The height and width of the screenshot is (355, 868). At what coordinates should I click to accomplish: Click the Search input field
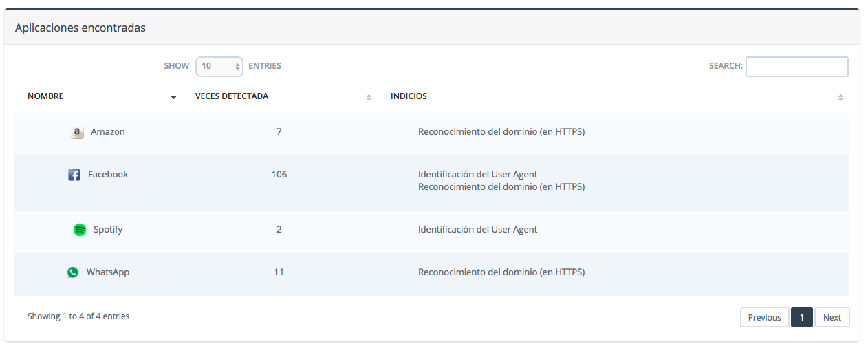tap(796, 67)
